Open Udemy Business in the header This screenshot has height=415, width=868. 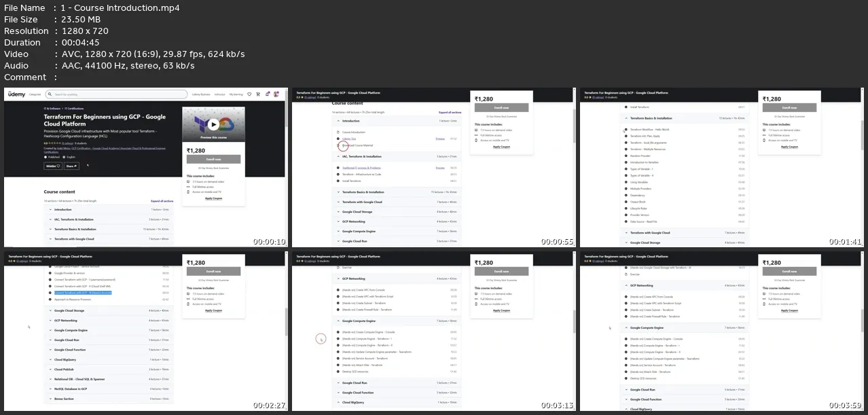coord(201,94)
